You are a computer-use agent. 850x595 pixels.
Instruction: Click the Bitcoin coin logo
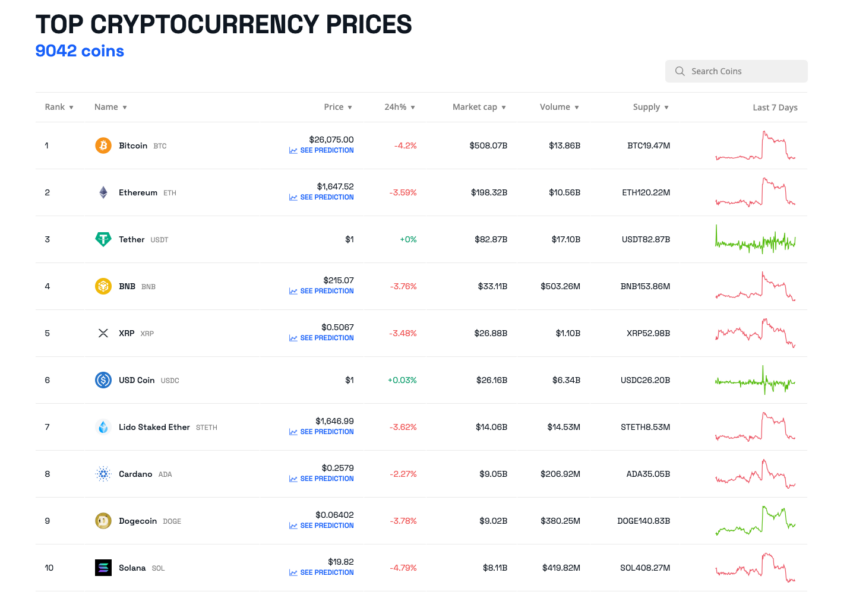(x=103, y=146)
